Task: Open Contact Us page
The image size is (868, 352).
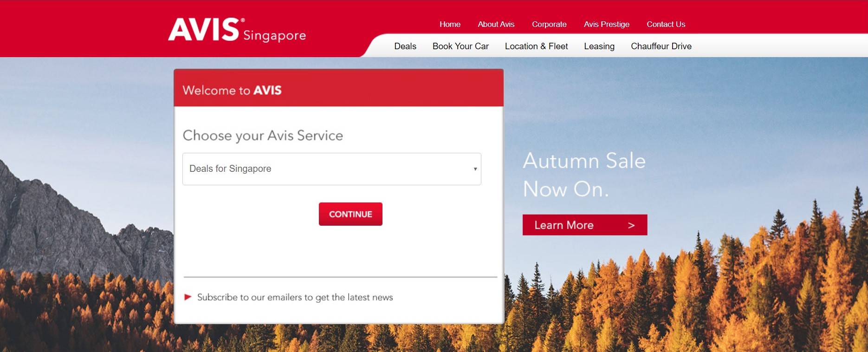Action: (666, 24)
